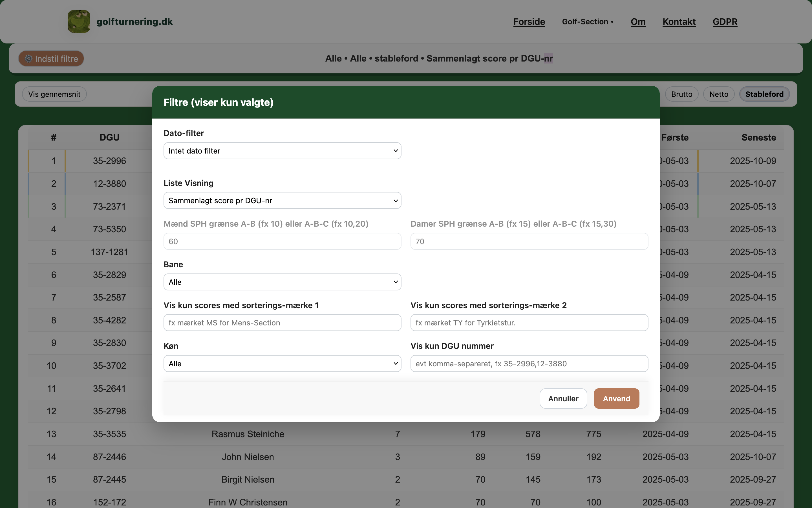Expand the Golf-Section menu
Image resolution: width=812 pixels, height=508 pixels.
[x=588, y=21]
